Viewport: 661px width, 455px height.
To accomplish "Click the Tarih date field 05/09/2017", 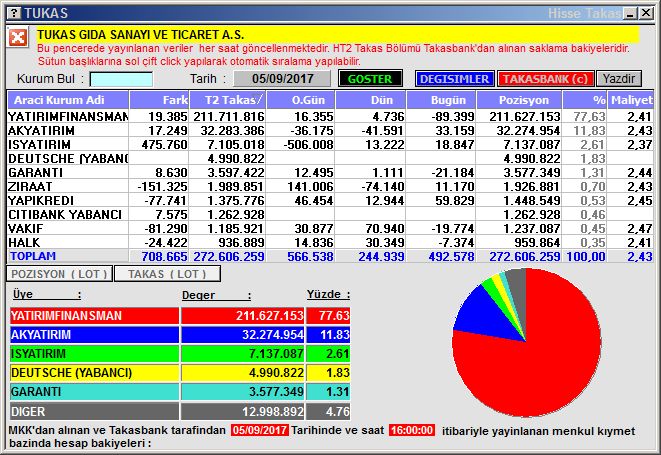I will [x=282, y=79].
